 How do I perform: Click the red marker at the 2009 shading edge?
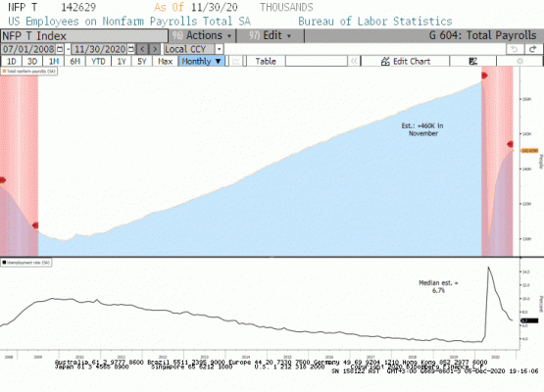(x=35, y=225)
